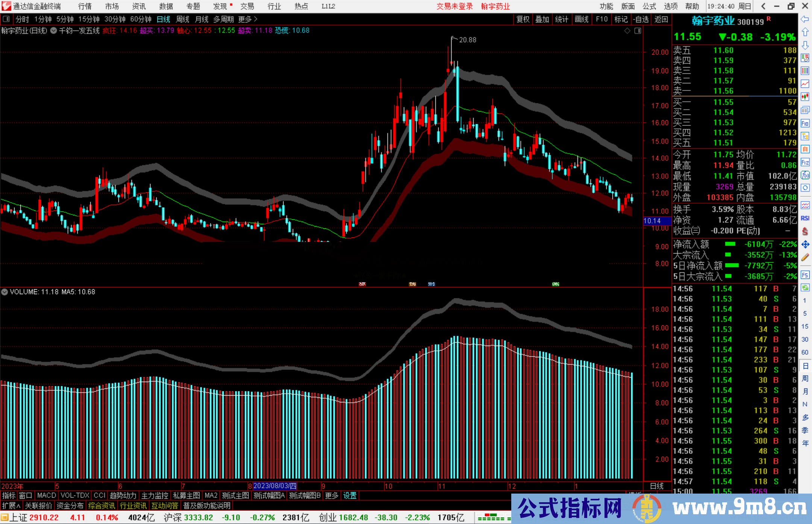This screenshot has width=812, height=524.
Task: Expand the 千钧一发五线 indicator dropdown arrow
Action: (54, 31)
